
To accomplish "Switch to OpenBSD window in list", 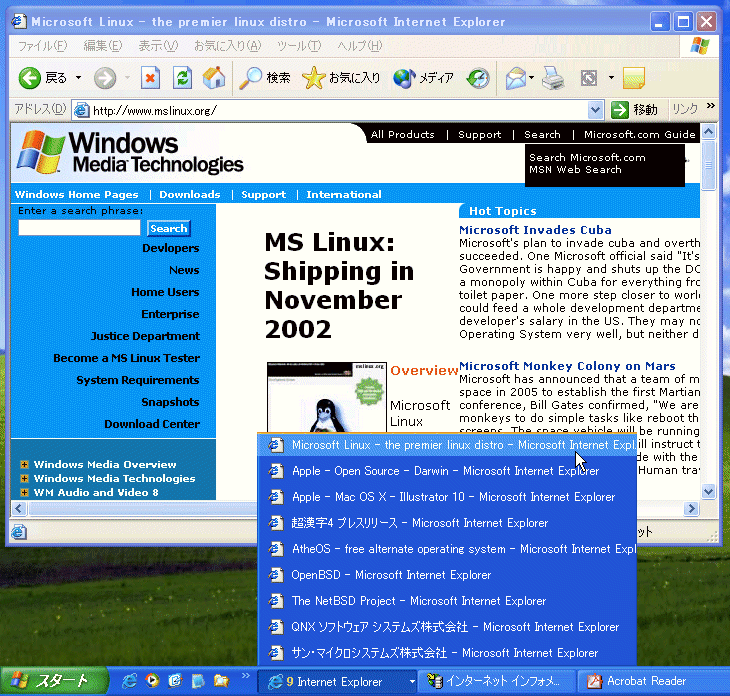I will [x=447, y=575].
